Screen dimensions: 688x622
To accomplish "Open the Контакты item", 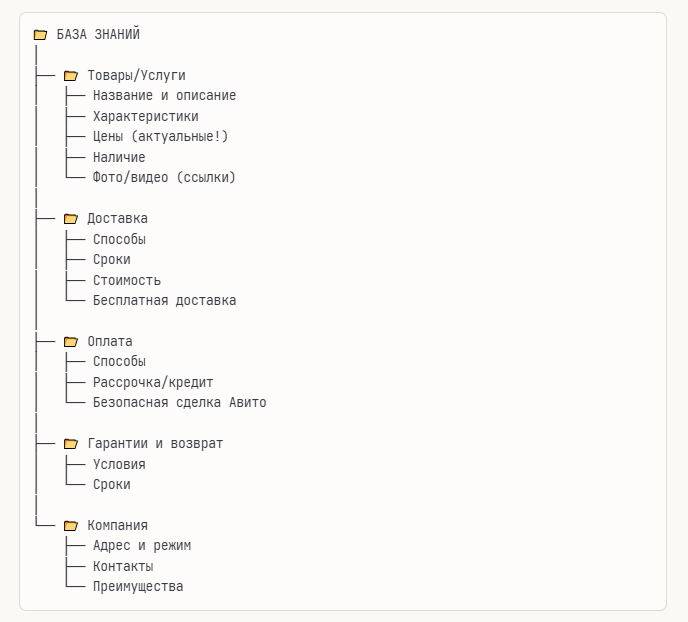I will tap(123, 567).
